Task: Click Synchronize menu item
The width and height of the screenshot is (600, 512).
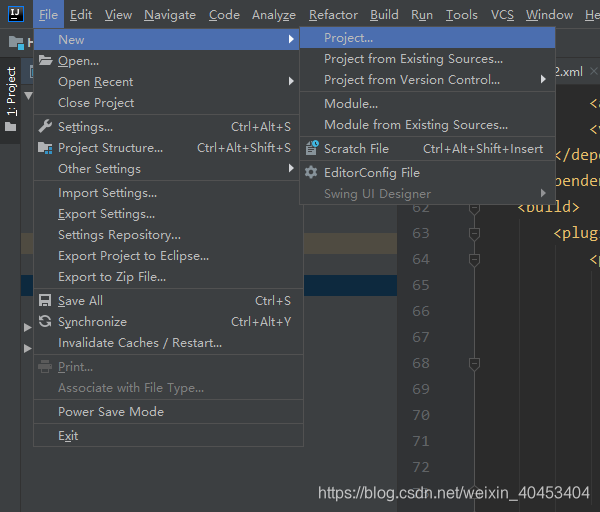Action: coord(168,322)
